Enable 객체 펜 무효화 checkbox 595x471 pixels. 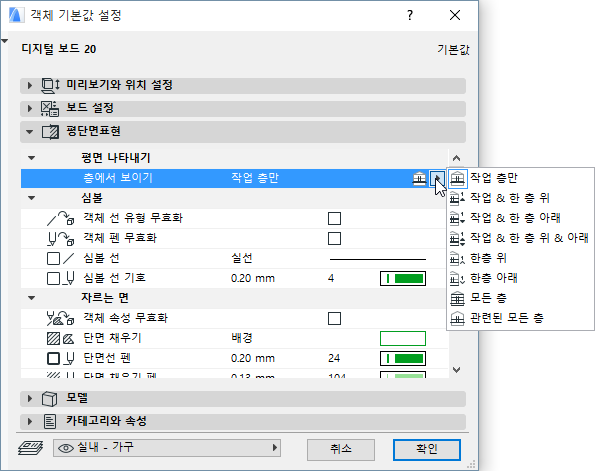point(334,239)
